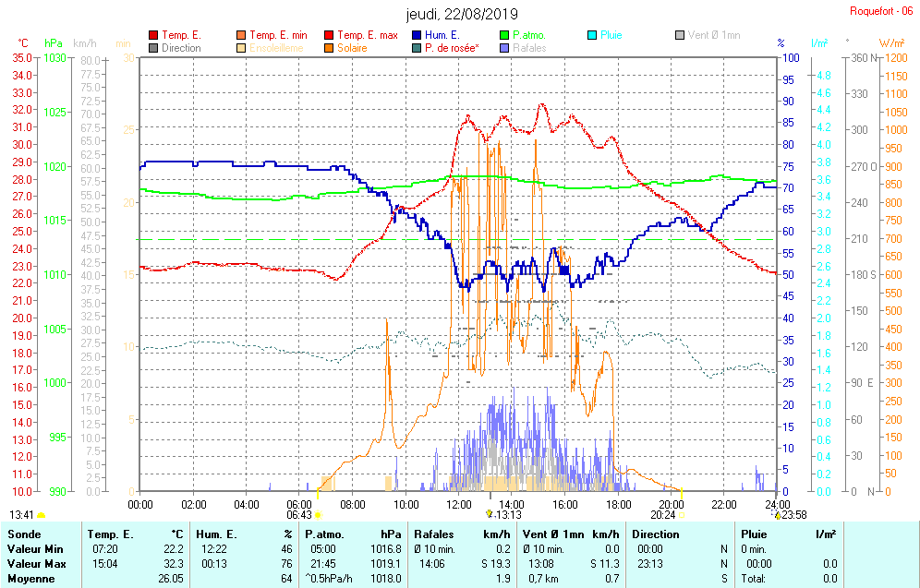Click the maximum pressure value 1019.1
Screen dimensions: 920x588
pos(386,564)
